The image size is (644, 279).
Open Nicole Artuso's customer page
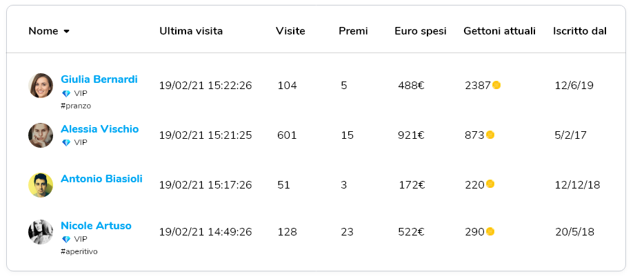[x=96, y=226]
